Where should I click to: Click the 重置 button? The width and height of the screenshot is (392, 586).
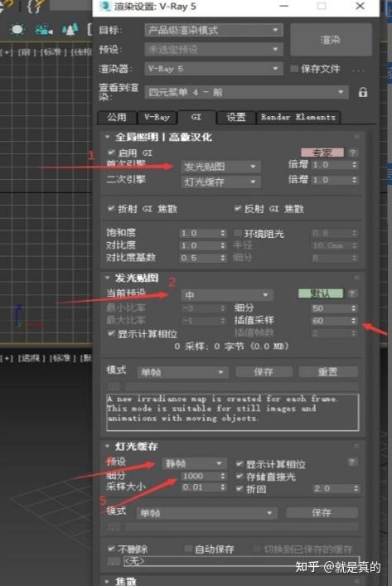pos(327,372)
